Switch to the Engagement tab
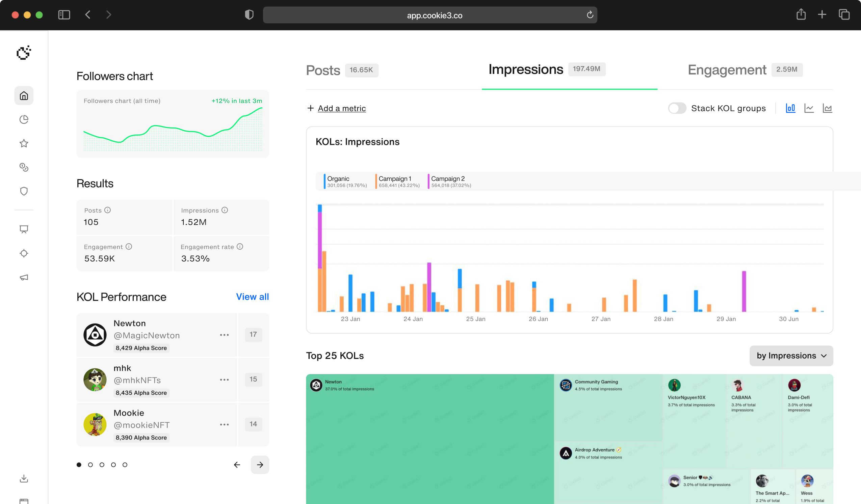The height and width of the screenshot is (504, 861). coord(727,70)
